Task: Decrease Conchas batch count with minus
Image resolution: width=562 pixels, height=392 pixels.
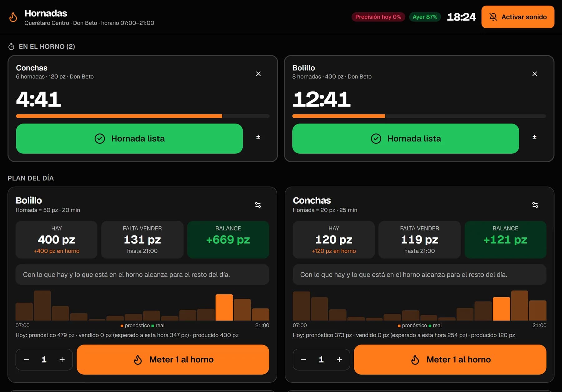Action: (x=303, y=360)
